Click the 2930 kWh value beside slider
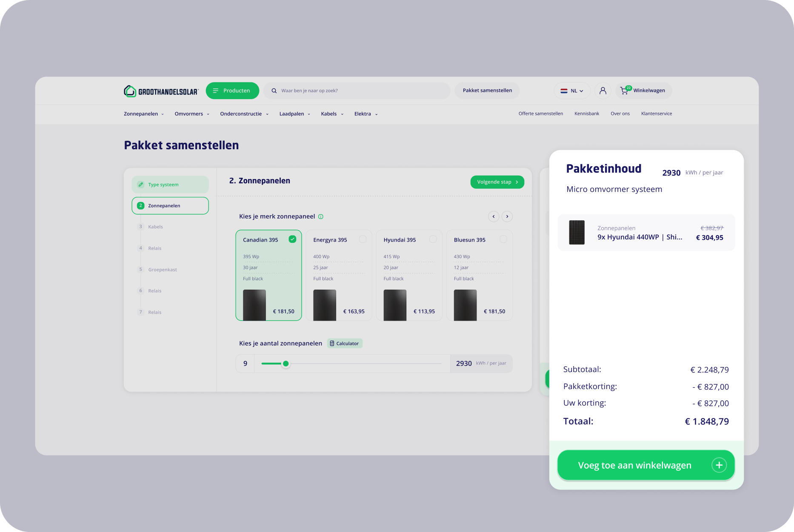The width and height of the screenshot is (794, 532). (x=464, y=364)
